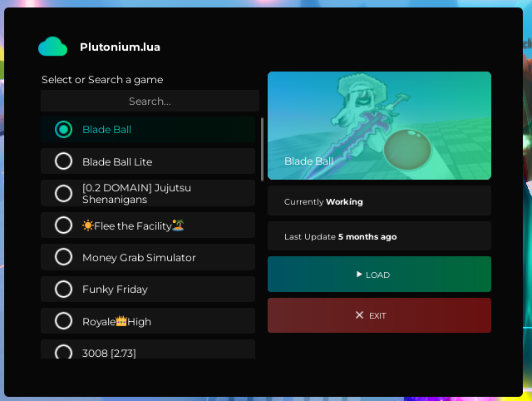Select the Blade Ball Lite radio button
Viewport: 532px width, 401px height.
tap(63, 161)
